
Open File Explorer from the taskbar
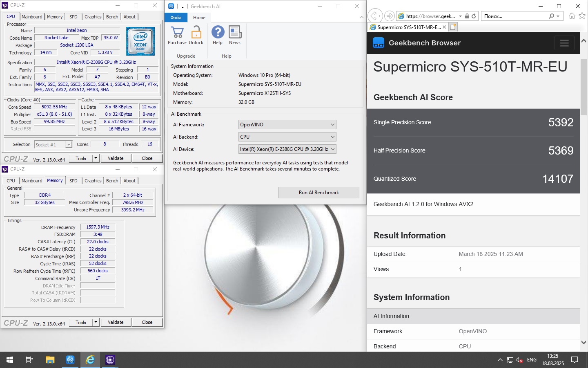tap(50, 360)
